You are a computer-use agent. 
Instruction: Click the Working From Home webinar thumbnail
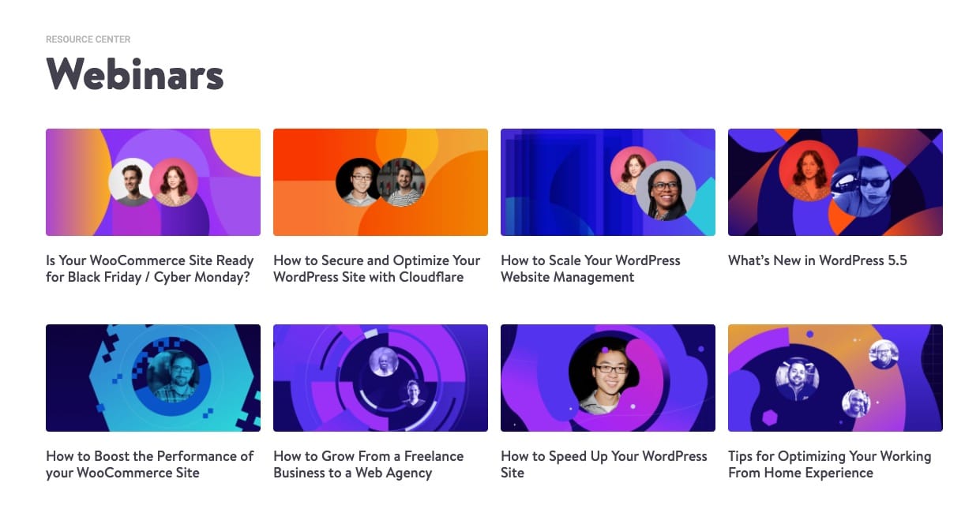835,377
